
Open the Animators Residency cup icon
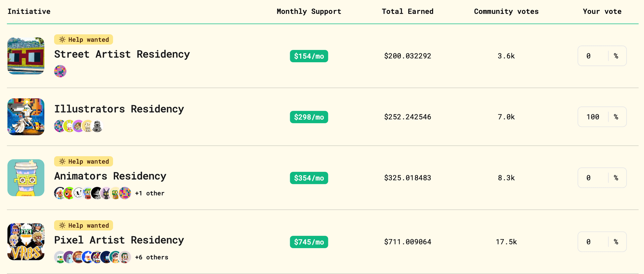26,178
